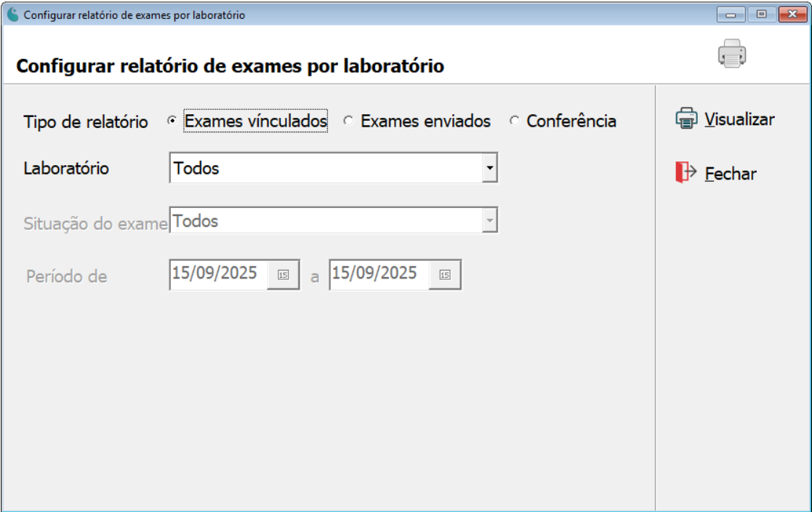
Task: Click the Laboratório label
Action: (x=66, y=169)
